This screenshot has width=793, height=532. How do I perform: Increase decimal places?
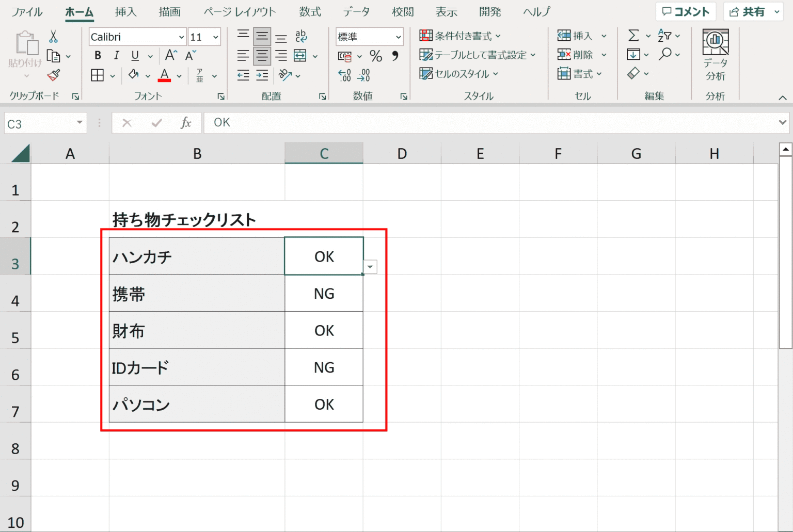[x=344, y=76]
